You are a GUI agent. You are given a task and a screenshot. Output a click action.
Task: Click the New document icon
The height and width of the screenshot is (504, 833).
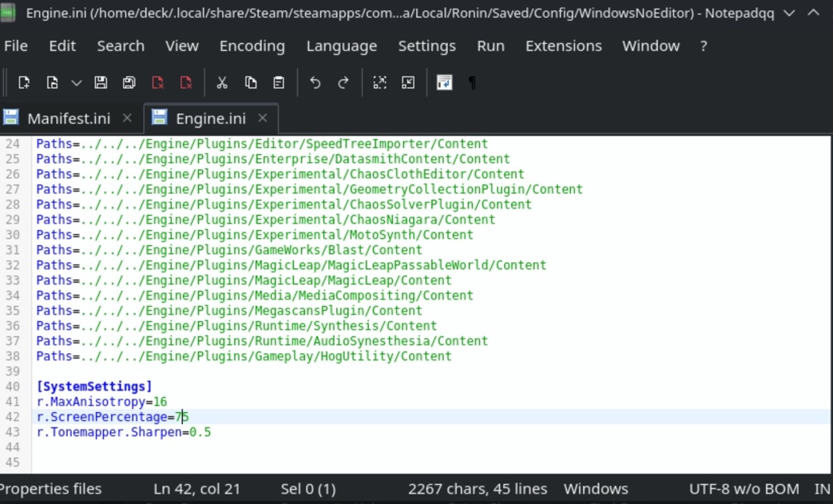point(24,82)
